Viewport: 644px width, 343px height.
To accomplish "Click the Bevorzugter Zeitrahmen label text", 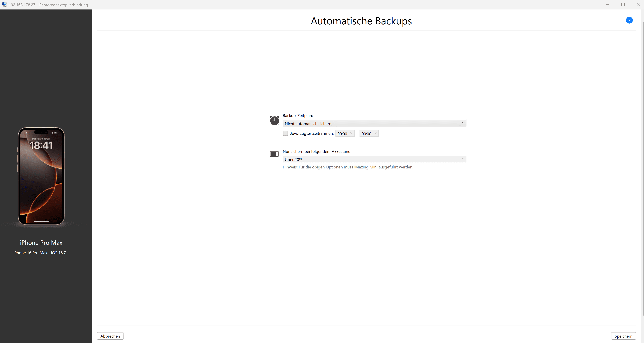I will pyautogui.click(x=312, y=133).
